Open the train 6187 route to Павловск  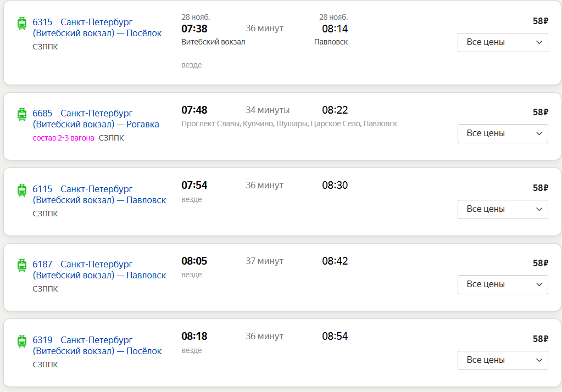(x=99, y=270)
